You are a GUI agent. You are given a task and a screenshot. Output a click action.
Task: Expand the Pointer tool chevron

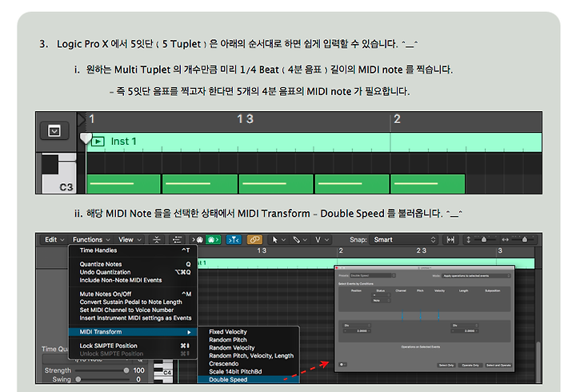pyautogui.click(x=283, y=239)
